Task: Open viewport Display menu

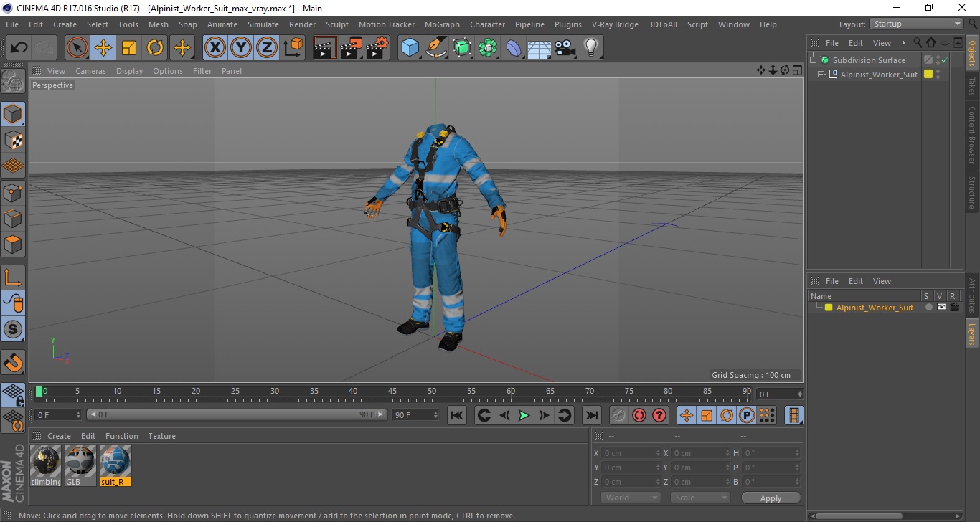Action: [130, 71]
